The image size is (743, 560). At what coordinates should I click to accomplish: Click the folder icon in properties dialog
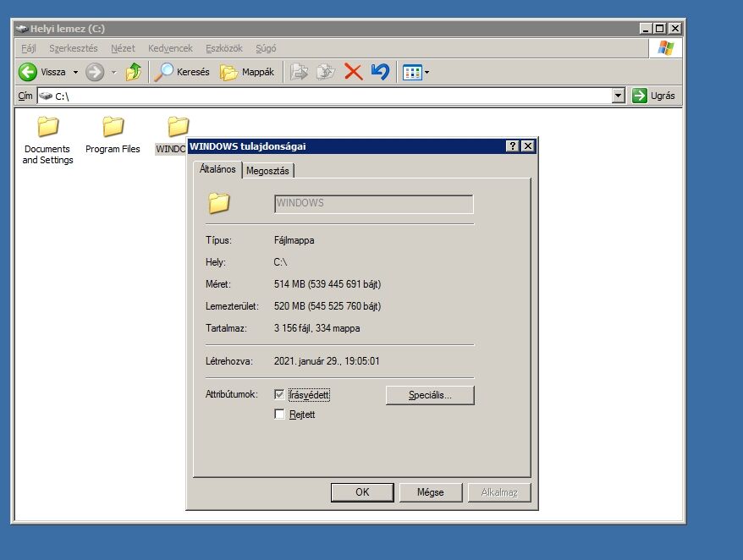coord(219,203)
